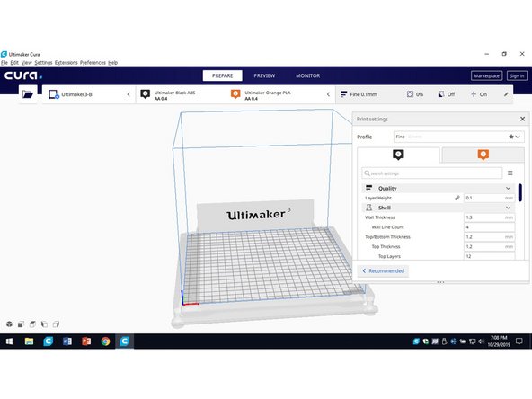Open the Profile dropdown arrow
Viewport: 532px width, 399px height.
tap(518, 137)
